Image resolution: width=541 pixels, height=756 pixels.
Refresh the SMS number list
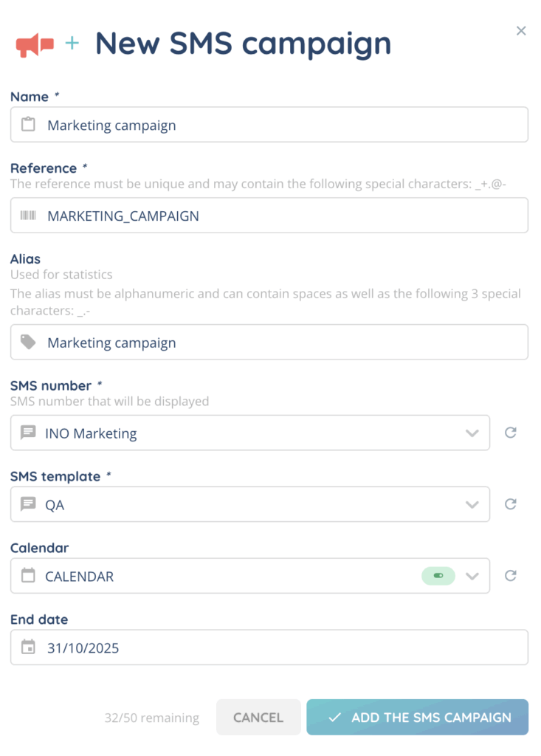pos(510,433)
